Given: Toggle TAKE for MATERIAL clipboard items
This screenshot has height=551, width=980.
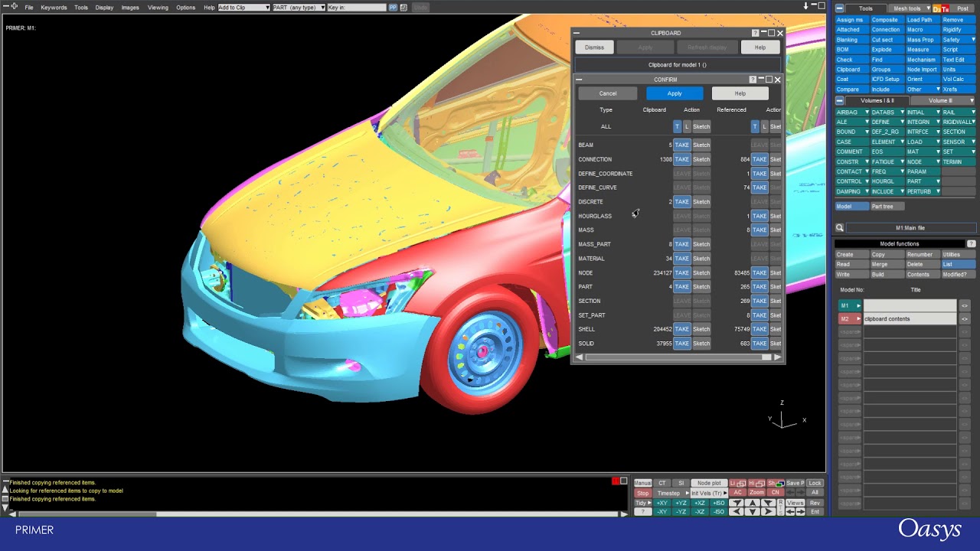Looking at the screenshot, I should click(x=681, y=259).
